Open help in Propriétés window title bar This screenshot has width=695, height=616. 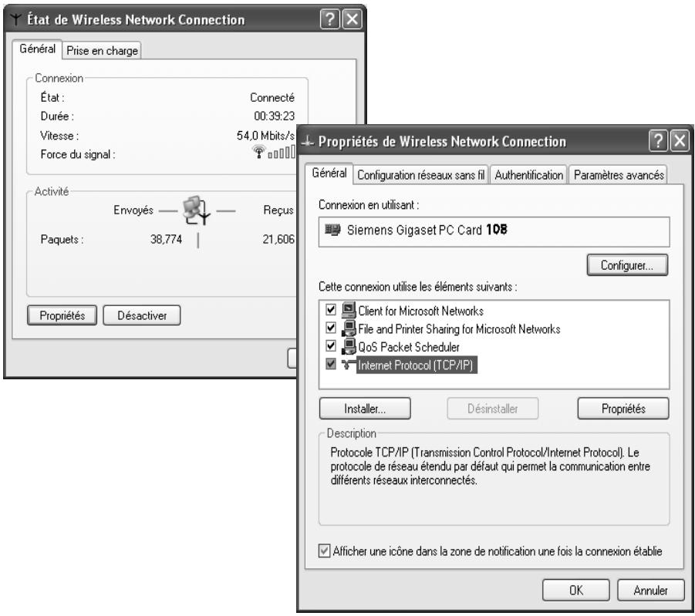point(658,141)
